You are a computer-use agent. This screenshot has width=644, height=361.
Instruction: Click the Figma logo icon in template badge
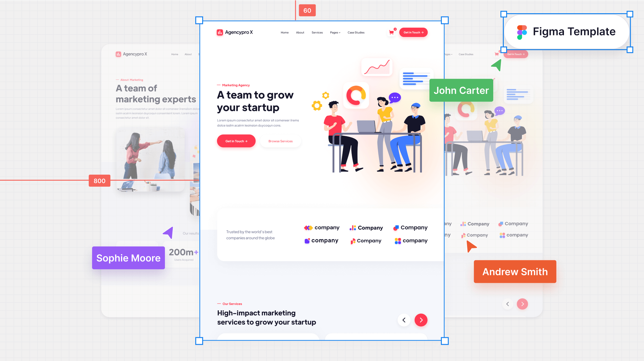pos(522,31)
